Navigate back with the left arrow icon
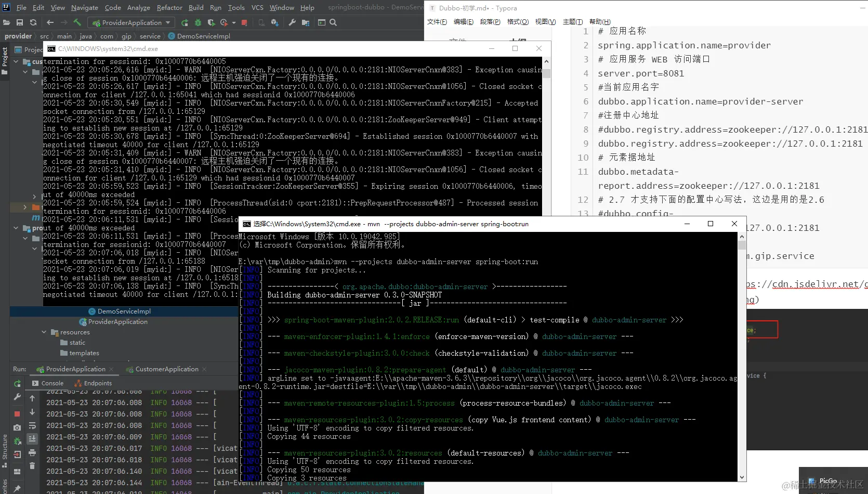 coord(50,22)
